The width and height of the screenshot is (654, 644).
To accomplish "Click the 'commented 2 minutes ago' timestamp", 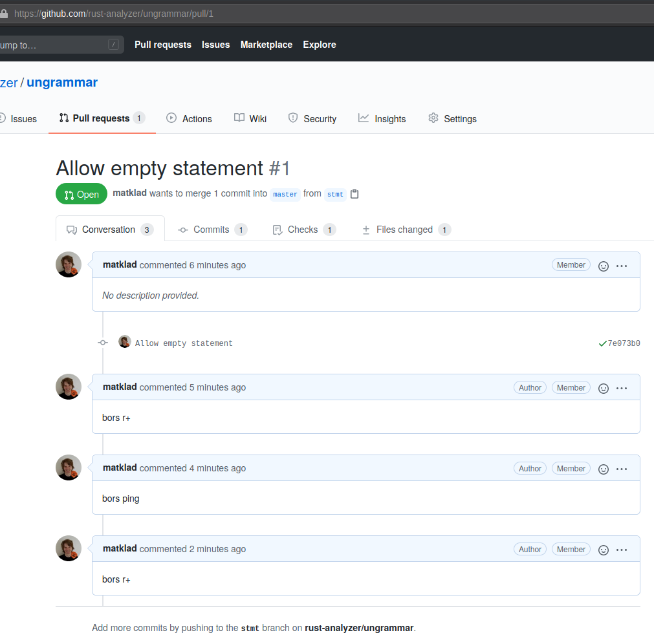I will click(192, 549).
